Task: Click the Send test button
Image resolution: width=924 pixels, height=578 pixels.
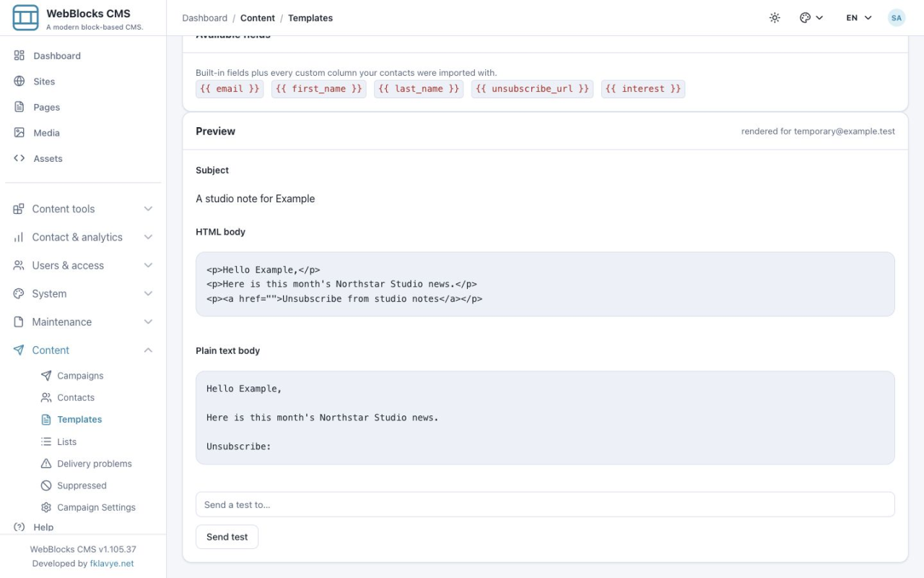Action: (227, 537)
